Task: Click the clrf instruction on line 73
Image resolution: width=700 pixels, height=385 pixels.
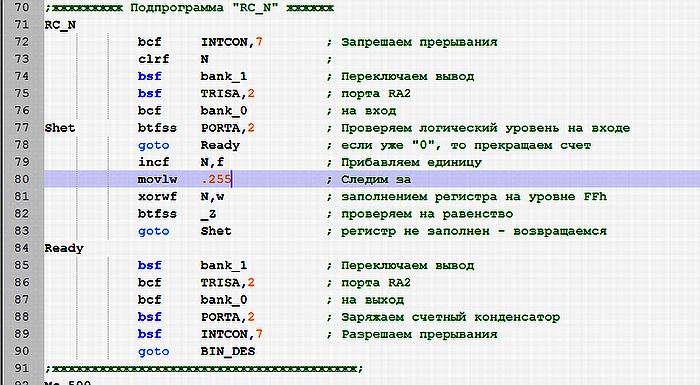Action: (153, 59)
